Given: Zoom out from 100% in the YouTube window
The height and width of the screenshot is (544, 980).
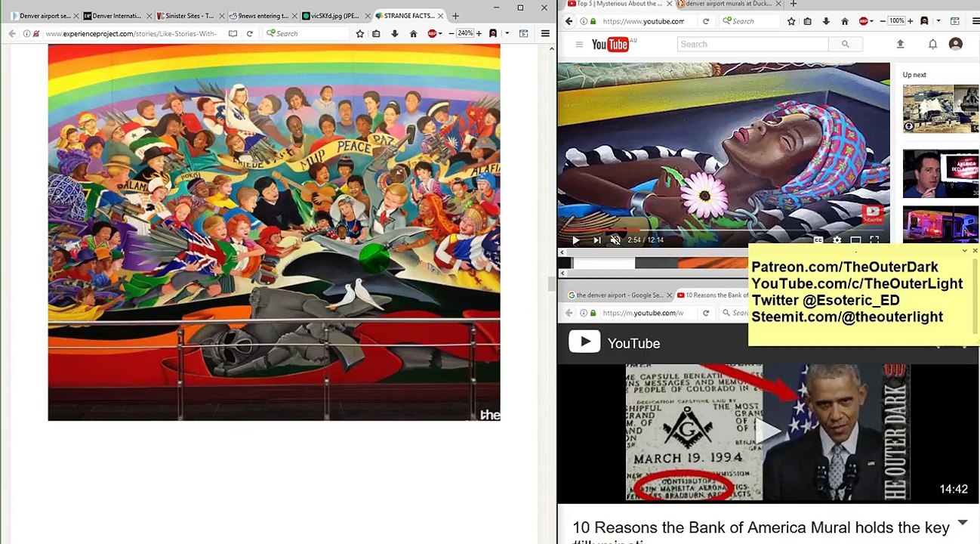Looking at the screenshot, I should click(883, 21).
